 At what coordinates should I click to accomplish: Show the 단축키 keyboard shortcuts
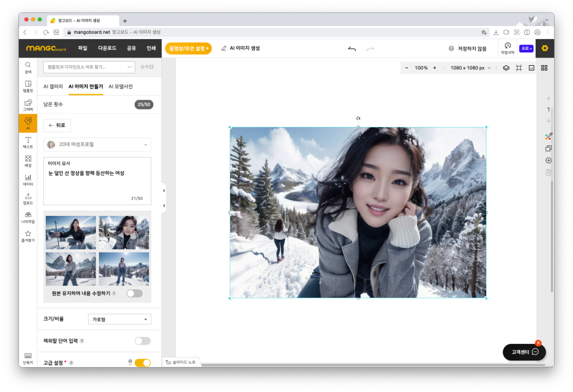(28, 359)
